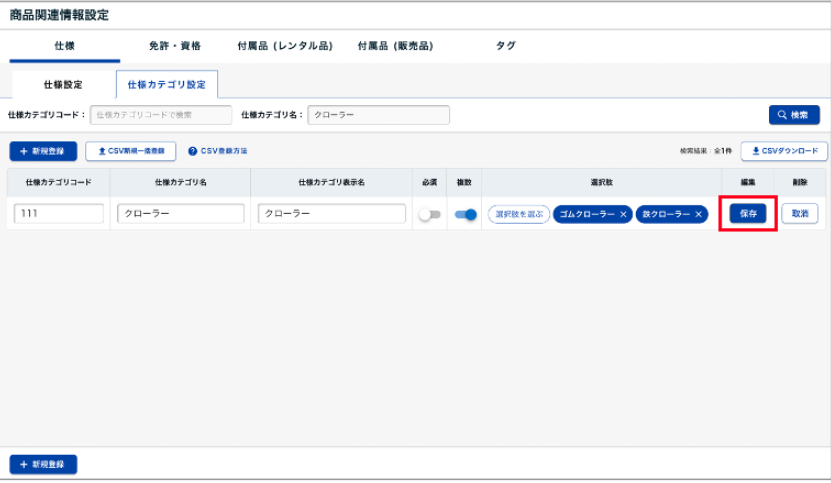Image resolution: width=831 pixels, height=483 pixels.
Task: Edit the 仕様カテゴリ表示名 field in the row
Action: (x=331, y=214)
